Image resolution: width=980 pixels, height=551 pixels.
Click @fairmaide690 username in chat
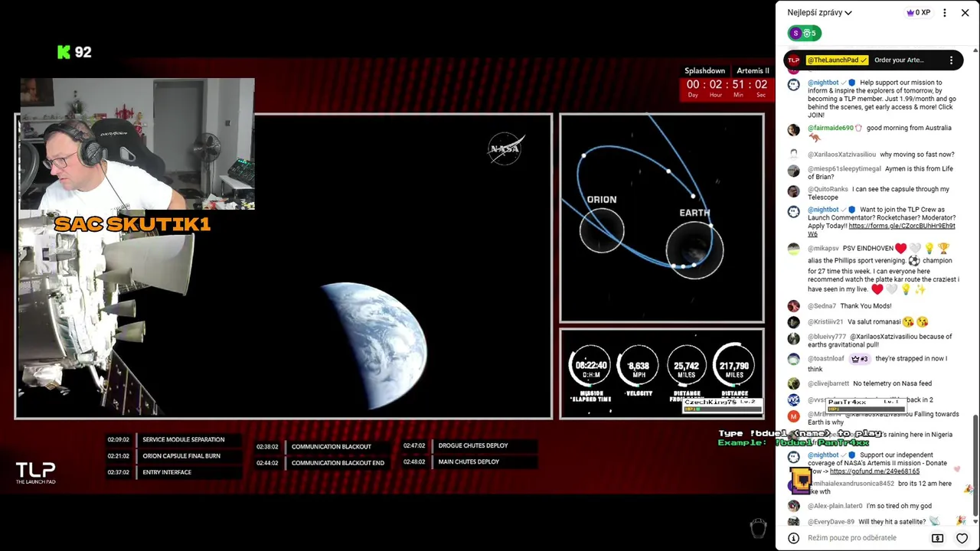[x=830, y=128]
